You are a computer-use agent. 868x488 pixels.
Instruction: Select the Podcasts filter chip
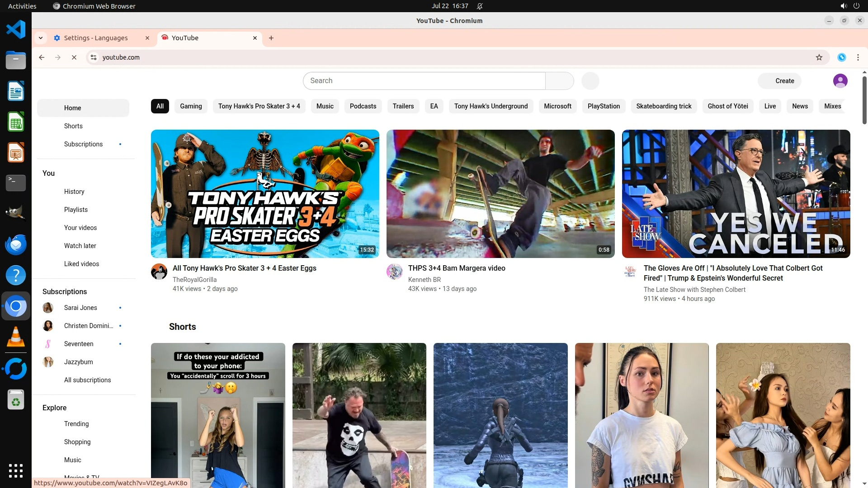click(363, 106)
